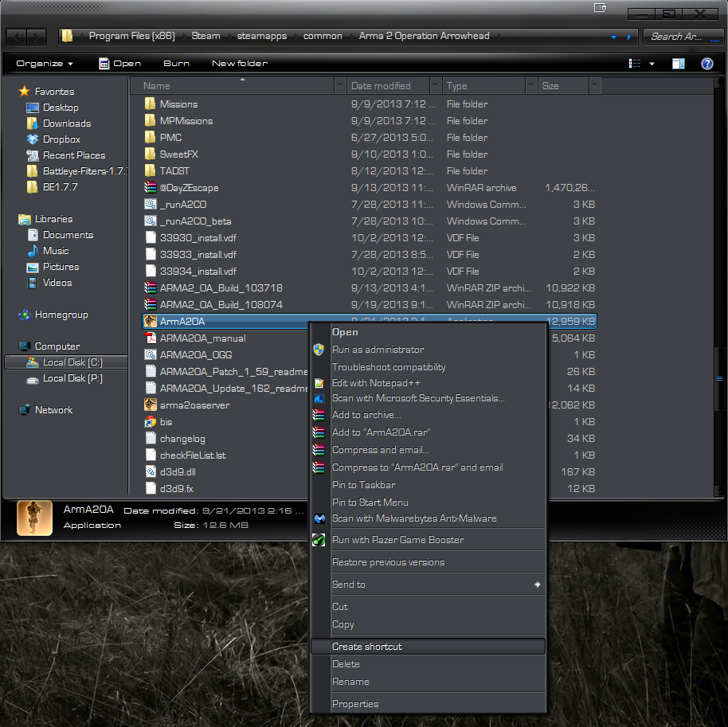This screenshot has width=728, height=727.
Task: Open the Type column filter dropdown
Action: (530, 86)
